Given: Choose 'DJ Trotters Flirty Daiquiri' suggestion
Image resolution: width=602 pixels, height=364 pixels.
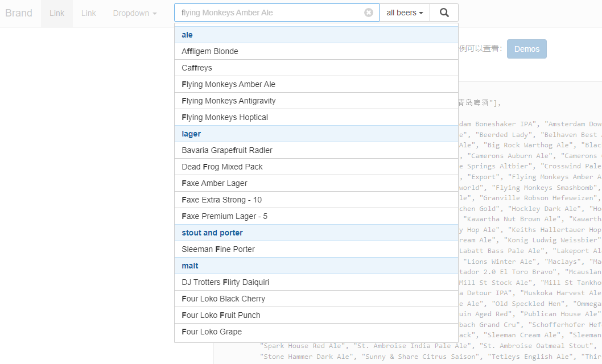Looking at the screenshot, I should coord(316,282).
